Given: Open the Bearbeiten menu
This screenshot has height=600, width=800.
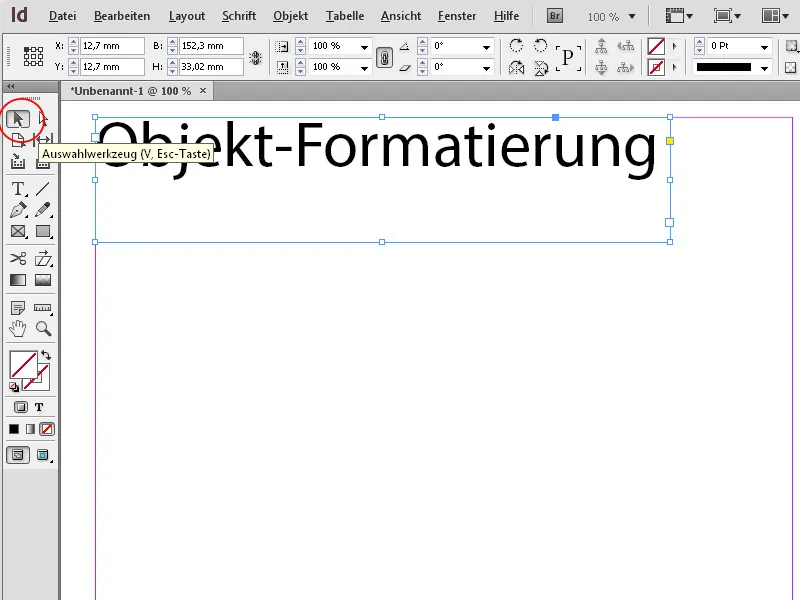Looking at the screenshot, I should click(122, 16).
